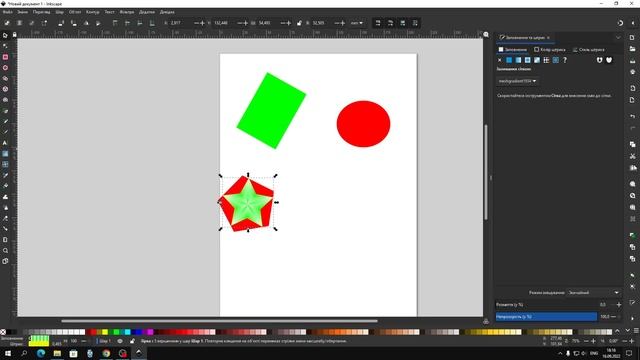Toggle scale rounded corners option
This screenshot has width=640, height=360.
click(x=390, y=23)
